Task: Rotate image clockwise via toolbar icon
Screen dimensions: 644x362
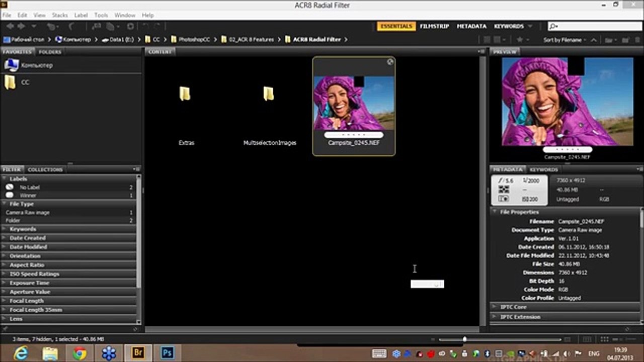Action: pos(157,26)
